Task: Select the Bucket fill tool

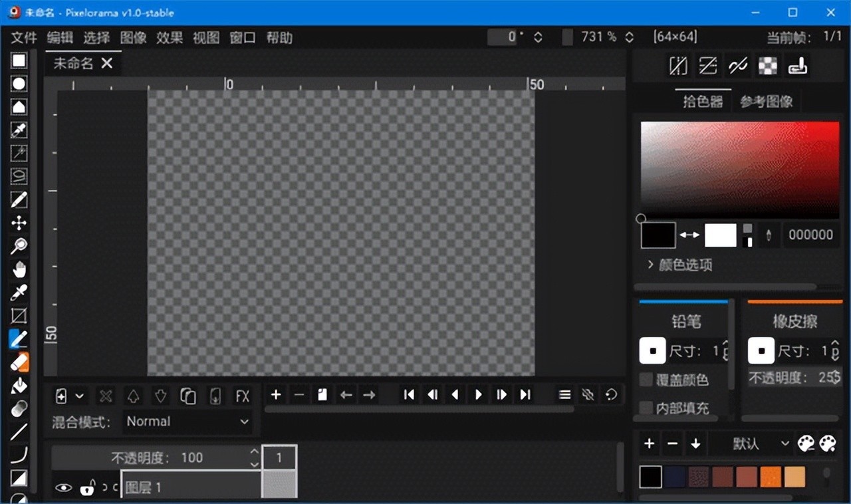Action: pos(19,386)
